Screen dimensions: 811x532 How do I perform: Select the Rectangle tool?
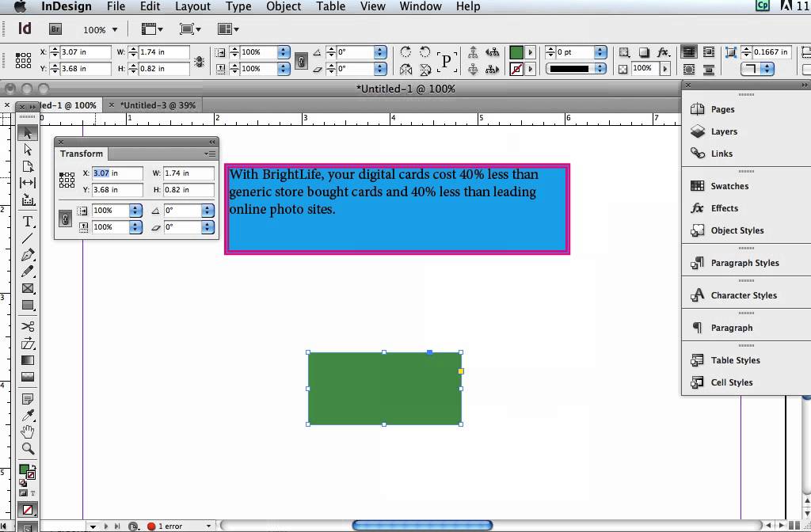click(x=28, y=305)
